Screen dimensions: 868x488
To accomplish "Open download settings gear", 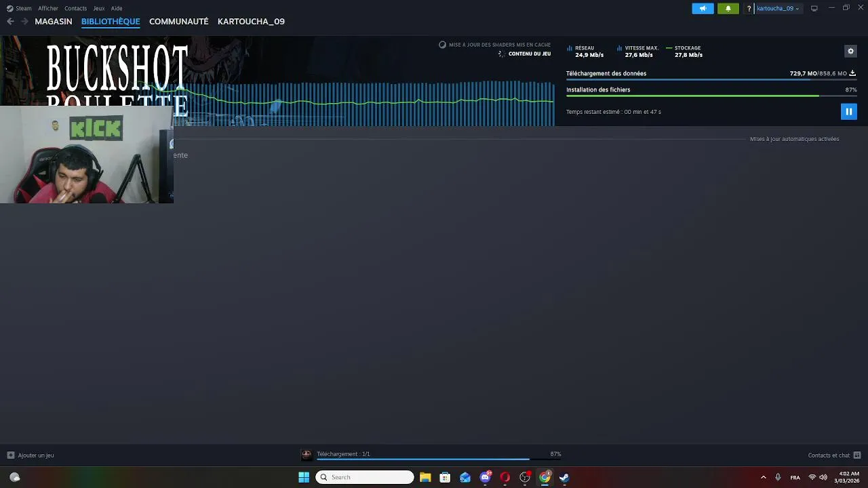I will pos(850,51).
